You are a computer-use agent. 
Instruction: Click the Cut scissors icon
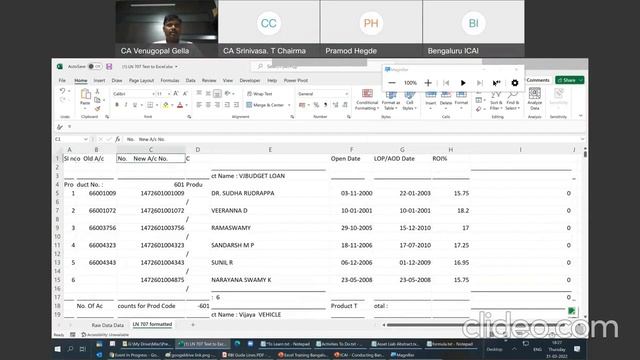pyautogui.click(x=97, y=92)
